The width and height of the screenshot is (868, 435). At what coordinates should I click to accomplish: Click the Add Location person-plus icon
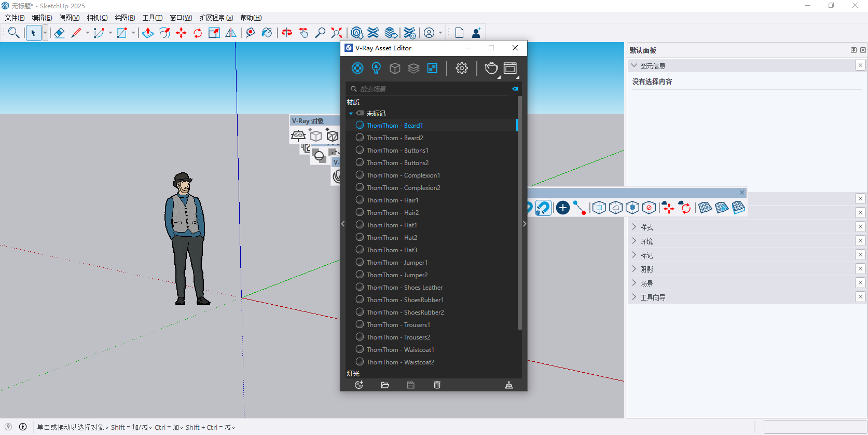point(476,33)
